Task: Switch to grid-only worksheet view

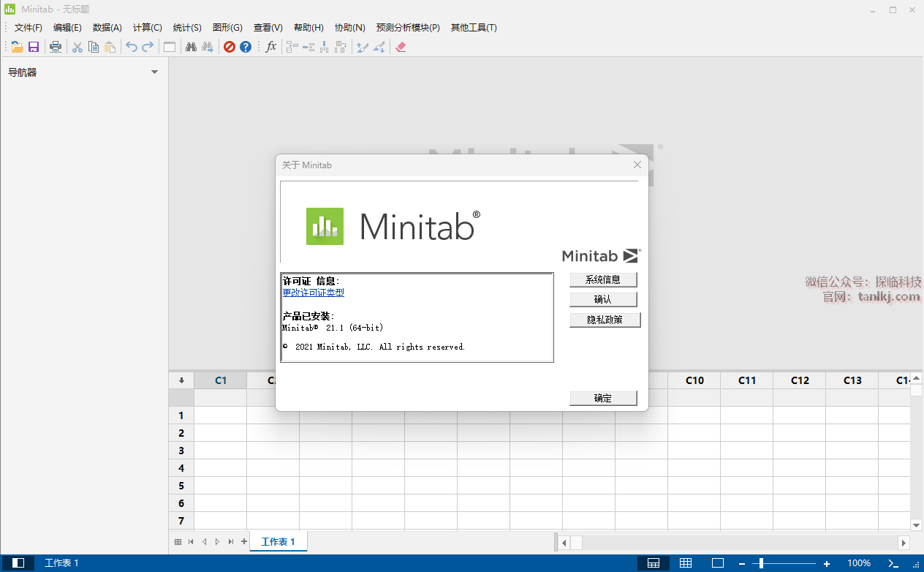Action: pos(686,563)
